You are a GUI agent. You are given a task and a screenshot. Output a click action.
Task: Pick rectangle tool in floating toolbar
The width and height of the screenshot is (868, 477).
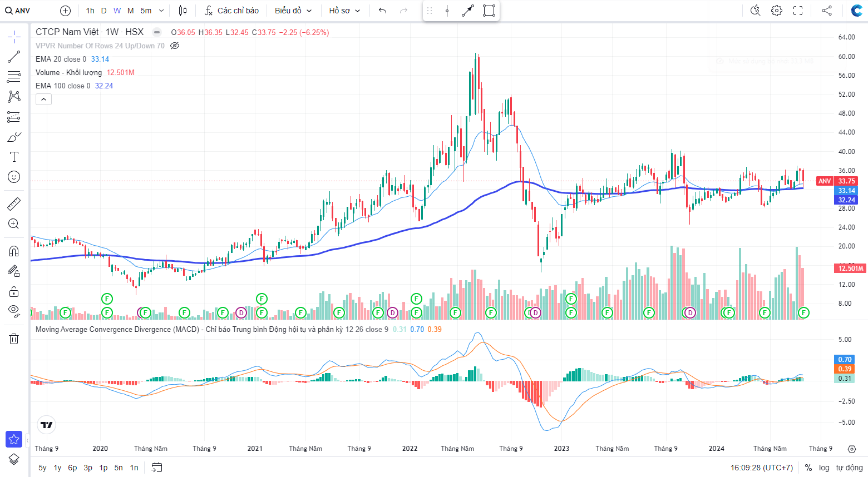[x=489, y=11]
